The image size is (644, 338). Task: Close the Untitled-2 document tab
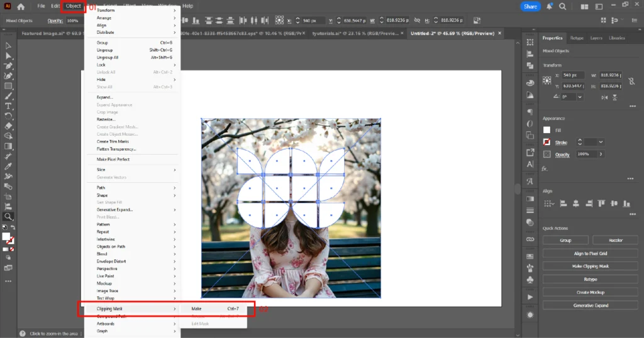click(x=499, y=33)
